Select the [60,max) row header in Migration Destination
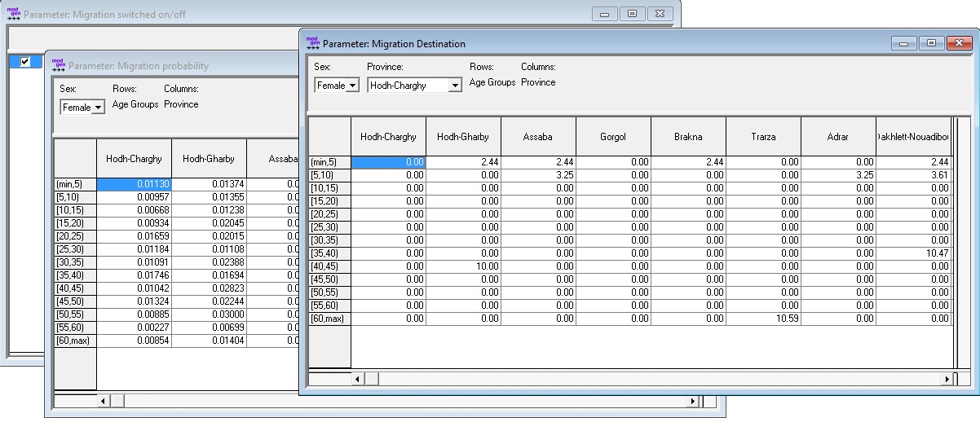 click(x=329, y=319)
